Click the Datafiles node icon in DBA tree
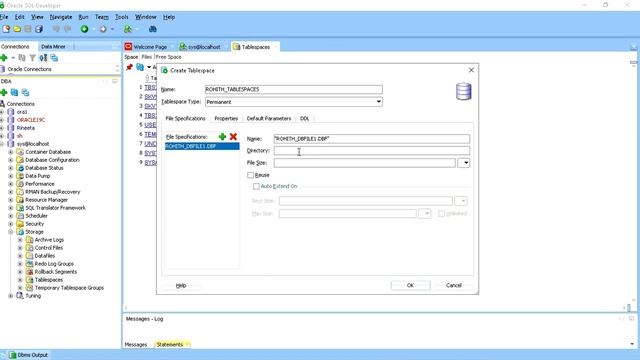The height and width of the screenshot is (360, 640). click(29, 256)
